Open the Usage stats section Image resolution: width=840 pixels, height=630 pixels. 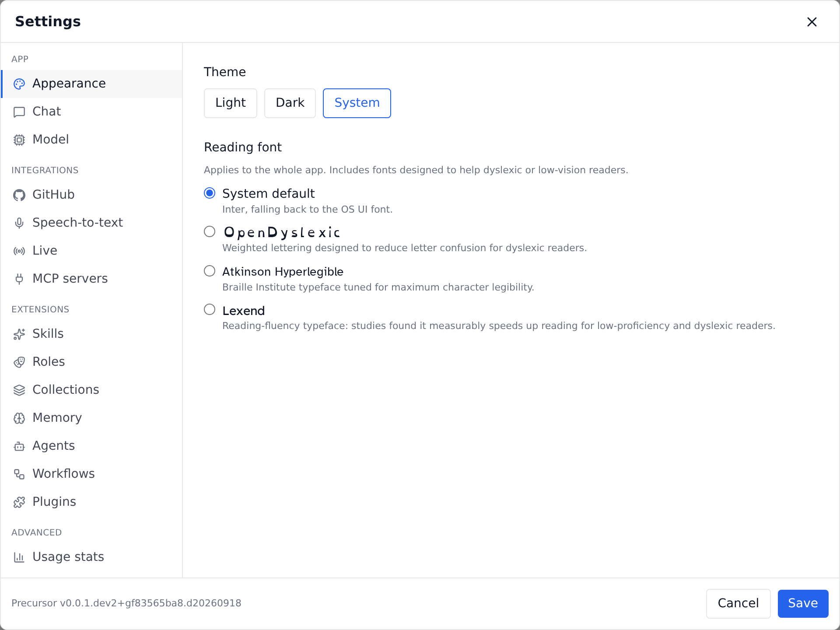tap(92, 557)
